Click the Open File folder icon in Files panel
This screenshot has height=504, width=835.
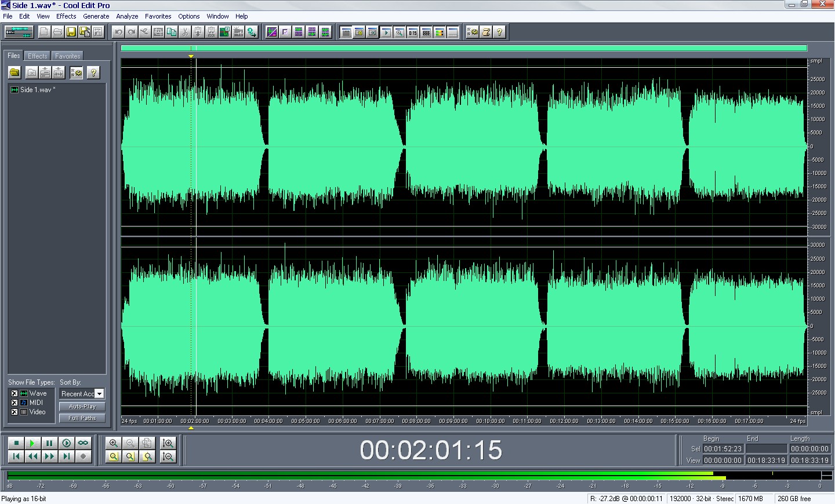14,72
